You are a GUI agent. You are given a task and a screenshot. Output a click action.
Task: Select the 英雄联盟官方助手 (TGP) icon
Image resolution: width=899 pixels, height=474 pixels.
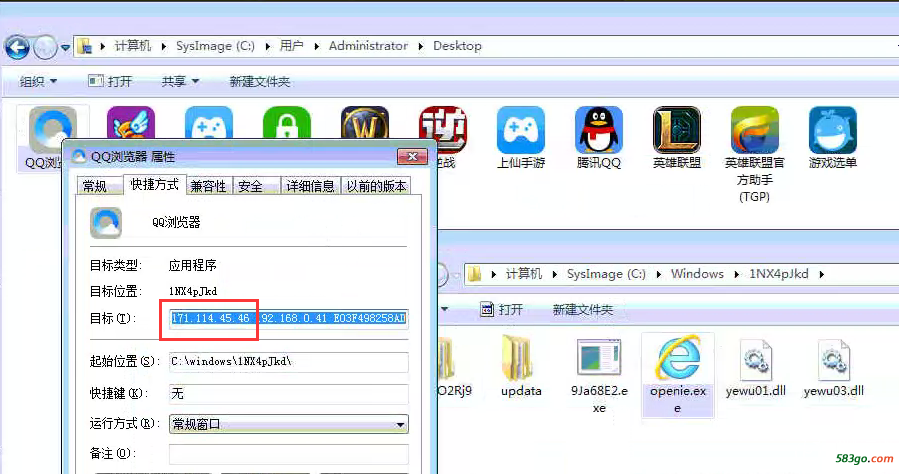click(x=755, y=130)
